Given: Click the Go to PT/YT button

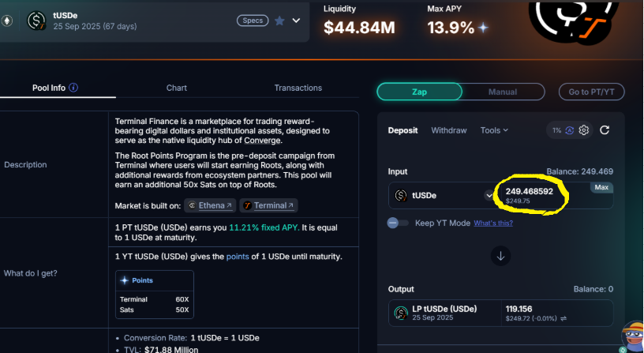Looking at the screenshot, I should [x=591, y=92].
